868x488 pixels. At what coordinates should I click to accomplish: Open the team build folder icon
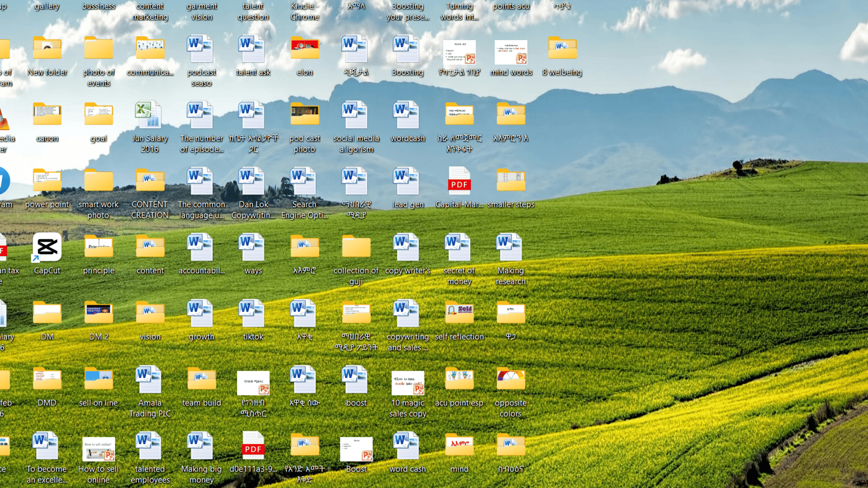click(x=201, y=380)
